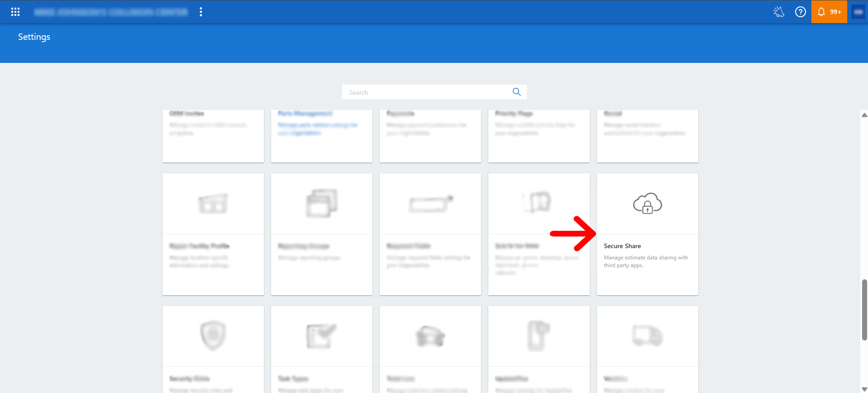Open the user avatar menu
Image resolution: width=868 pixels, height=393 pixels.
(858, 12)
